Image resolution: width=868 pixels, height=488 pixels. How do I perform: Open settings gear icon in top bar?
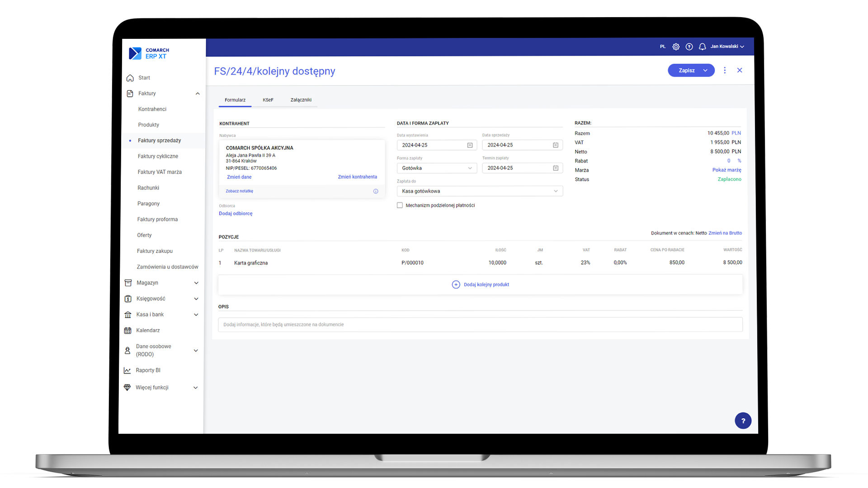point(676,47)
